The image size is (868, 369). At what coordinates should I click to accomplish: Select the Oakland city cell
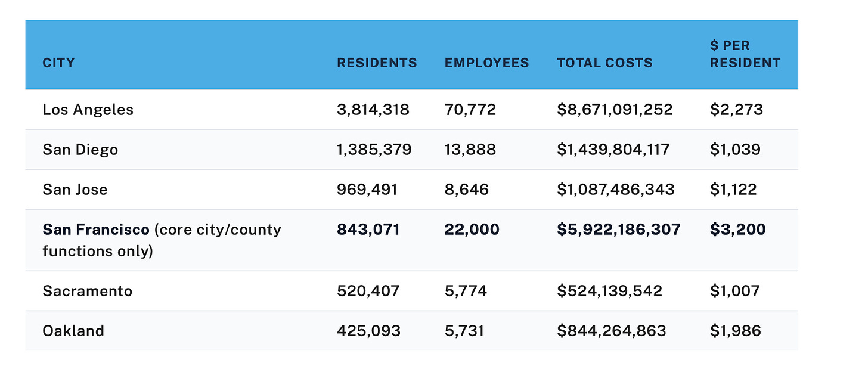(73, 331)
